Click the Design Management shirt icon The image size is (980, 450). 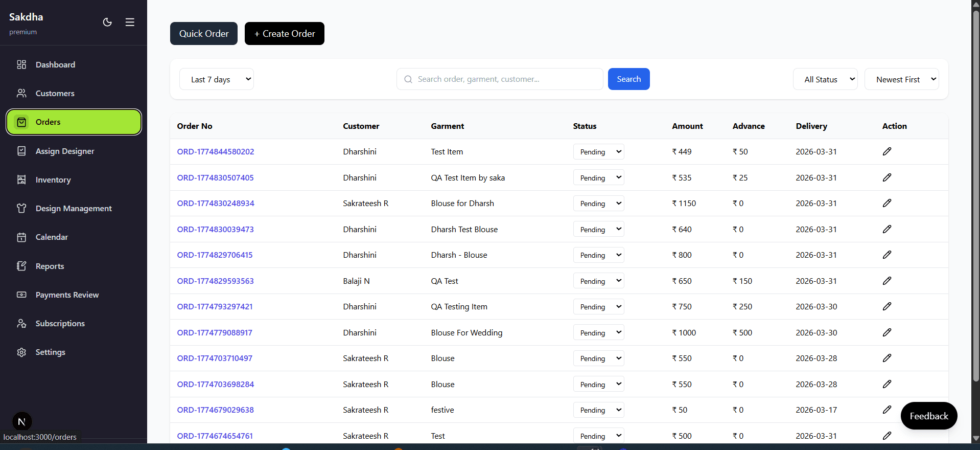point(21,208)
